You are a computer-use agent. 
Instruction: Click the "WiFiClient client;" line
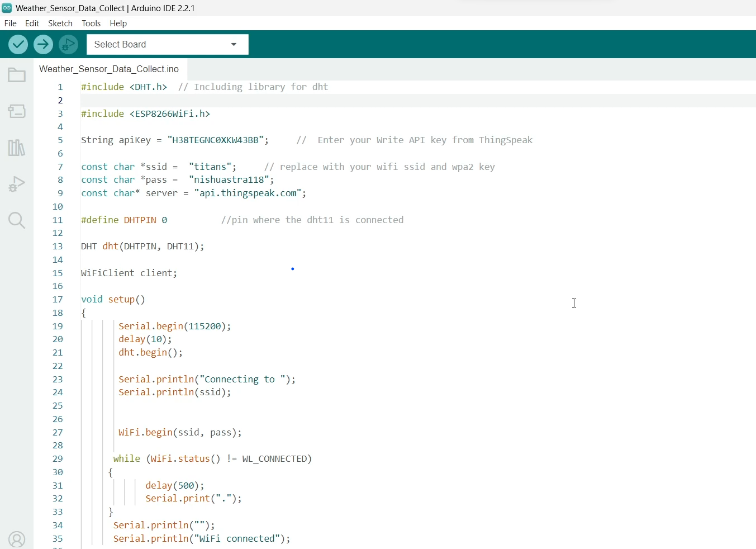pyautogui.click(x=129, y=273)
